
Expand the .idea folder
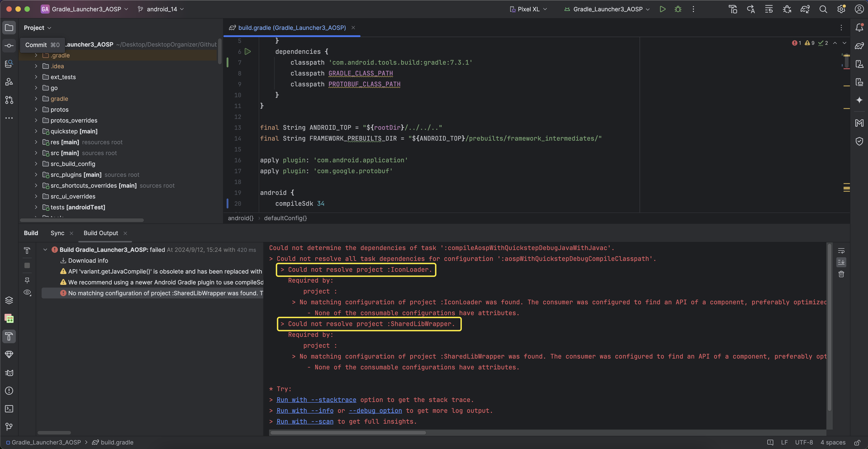click(x=36, y=66)
